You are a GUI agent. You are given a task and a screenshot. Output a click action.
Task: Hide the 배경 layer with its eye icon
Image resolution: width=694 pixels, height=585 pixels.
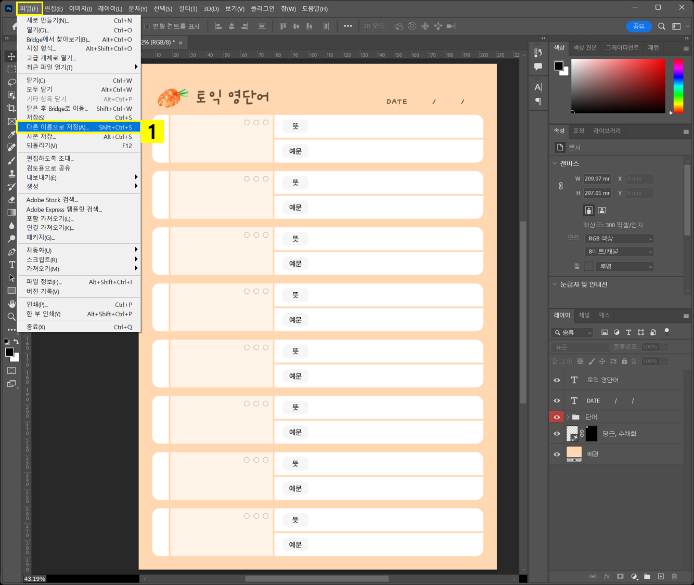[558, 453]
